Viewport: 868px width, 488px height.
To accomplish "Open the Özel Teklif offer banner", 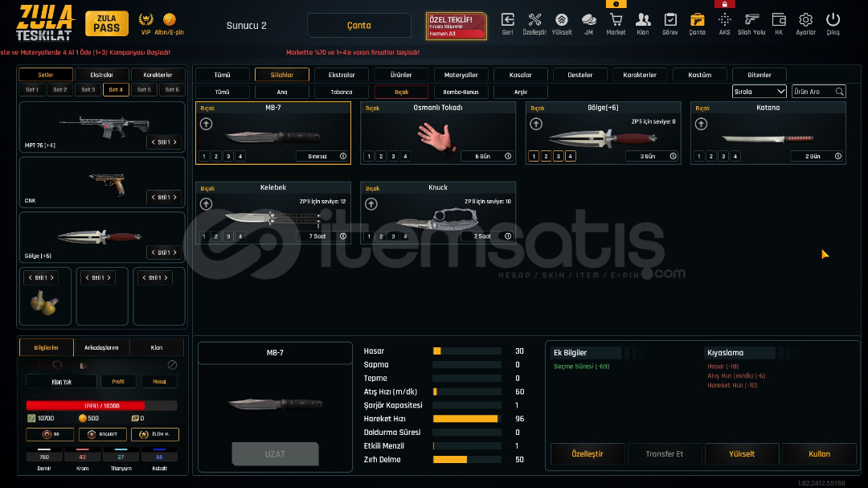I will pos(457,26).
